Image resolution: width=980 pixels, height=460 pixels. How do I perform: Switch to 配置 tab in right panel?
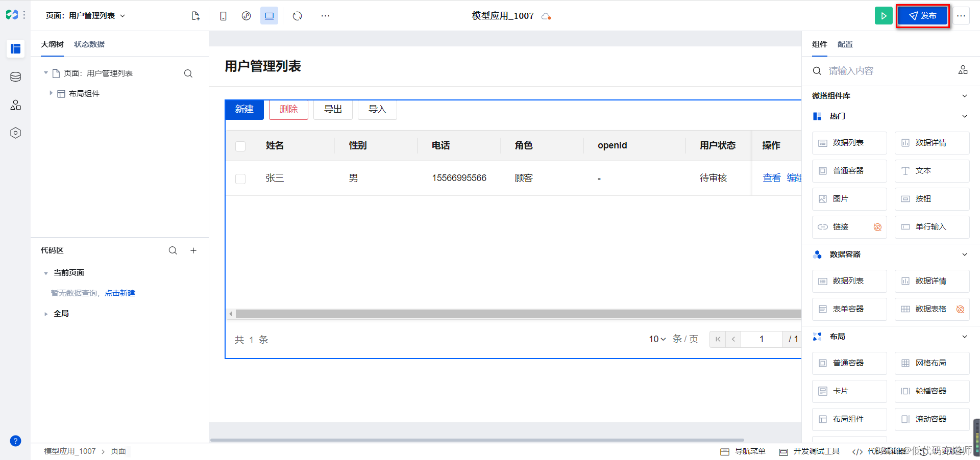point(845,44)
